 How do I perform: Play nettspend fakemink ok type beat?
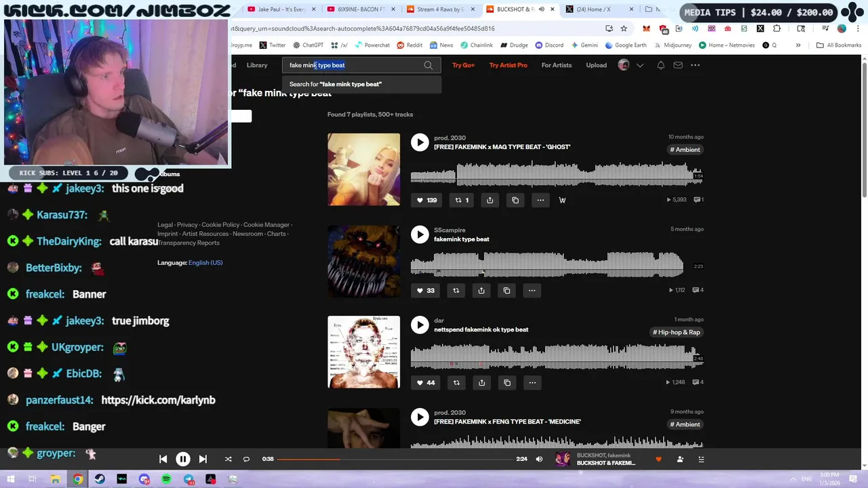(x=420, y=325)
